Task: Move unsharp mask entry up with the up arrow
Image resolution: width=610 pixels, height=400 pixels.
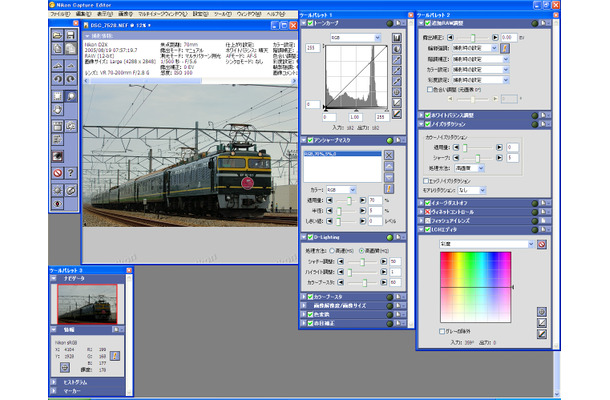Action: [x=389, y=166]
